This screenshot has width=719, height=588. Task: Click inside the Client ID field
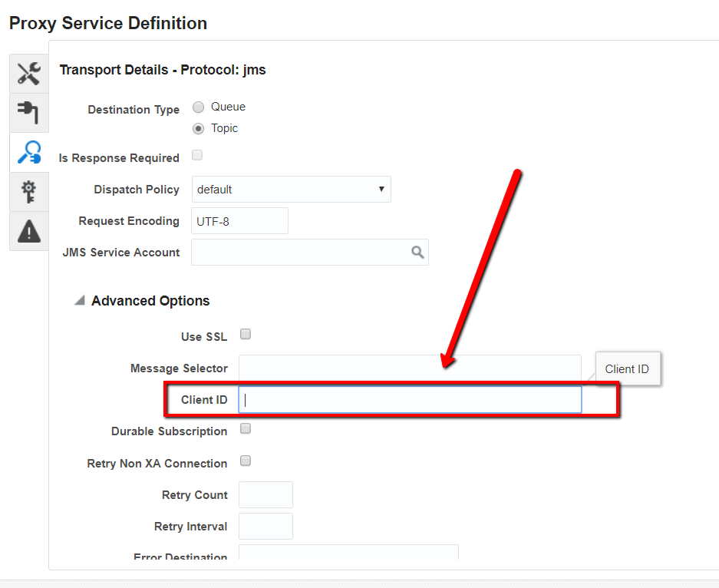coord(410,398)
